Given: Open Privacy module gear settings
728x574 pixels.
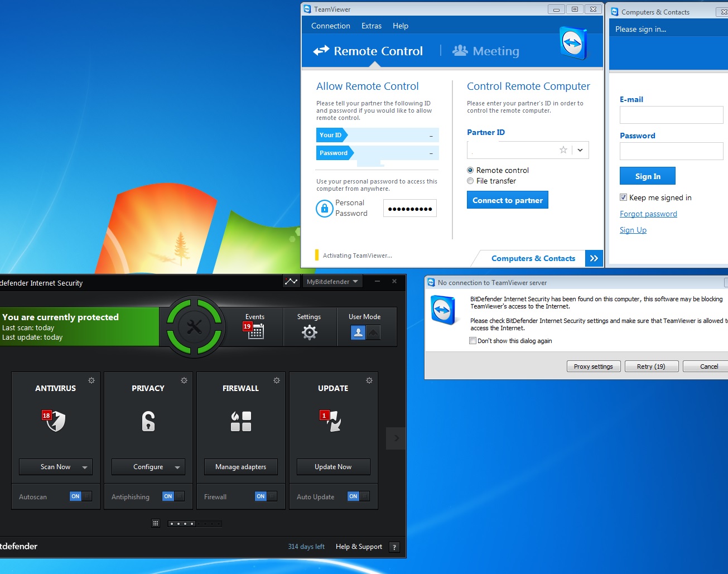Looking at the screenshot, I should [x=184, y=380].
